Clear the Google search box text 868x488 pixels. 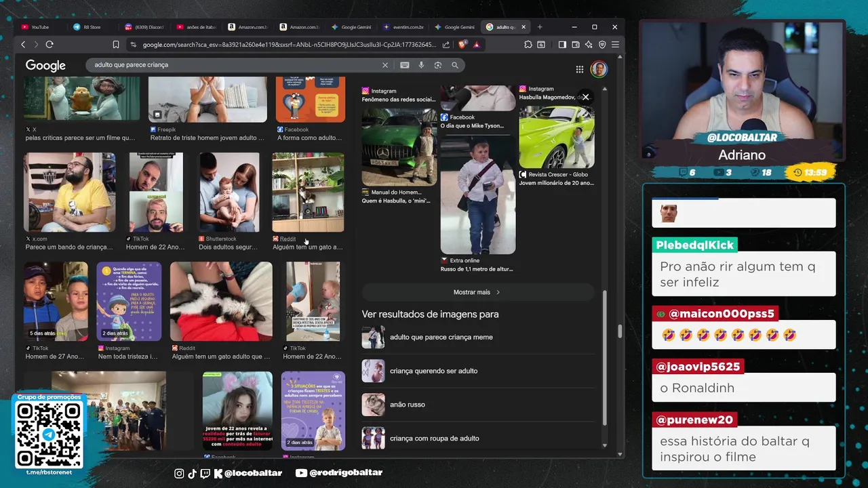(385, 65)
